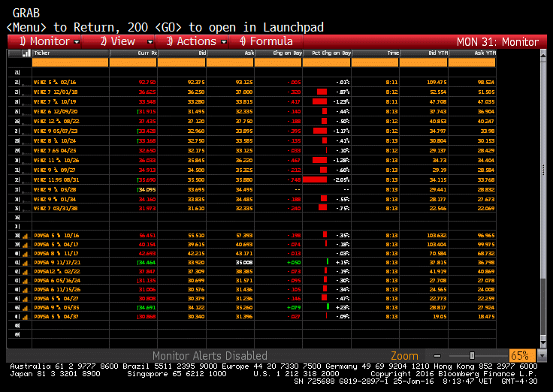Expand the dropdown arrow next to View

coord(150,42)
